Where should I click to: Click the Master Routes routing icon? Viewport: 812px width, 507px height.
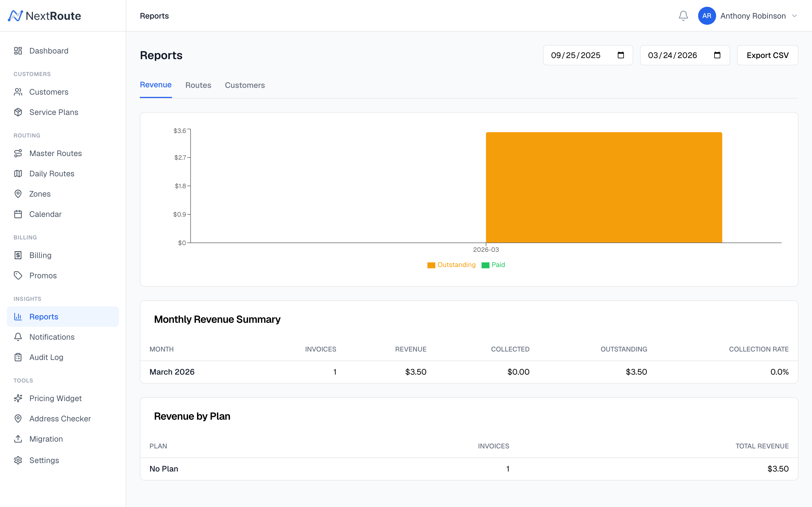coord(18,153)
